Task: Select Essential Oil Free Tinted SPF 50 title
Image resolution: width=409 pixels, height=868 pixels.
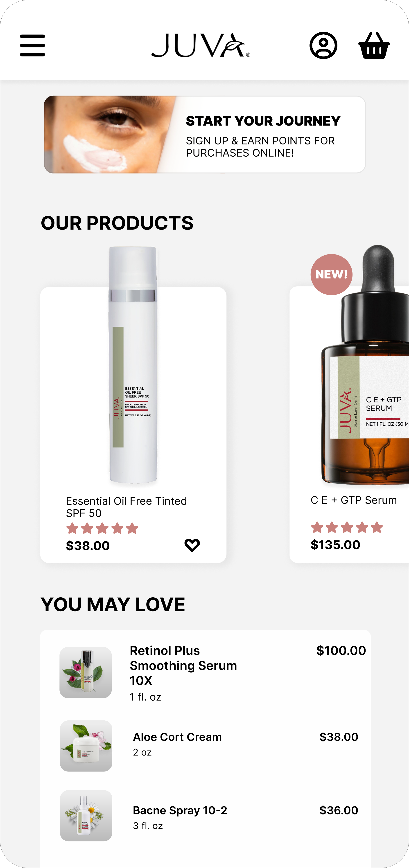Action: coord(127,507)
